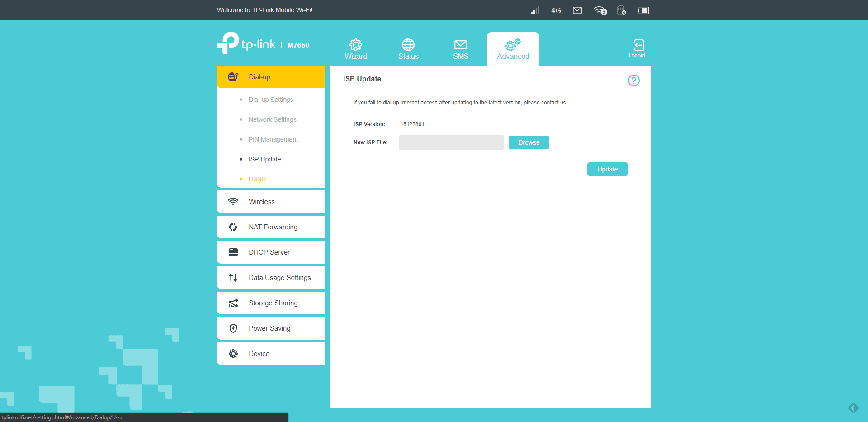Open the Wizard tab
This screenshot has width=868, height=422.
356,49
